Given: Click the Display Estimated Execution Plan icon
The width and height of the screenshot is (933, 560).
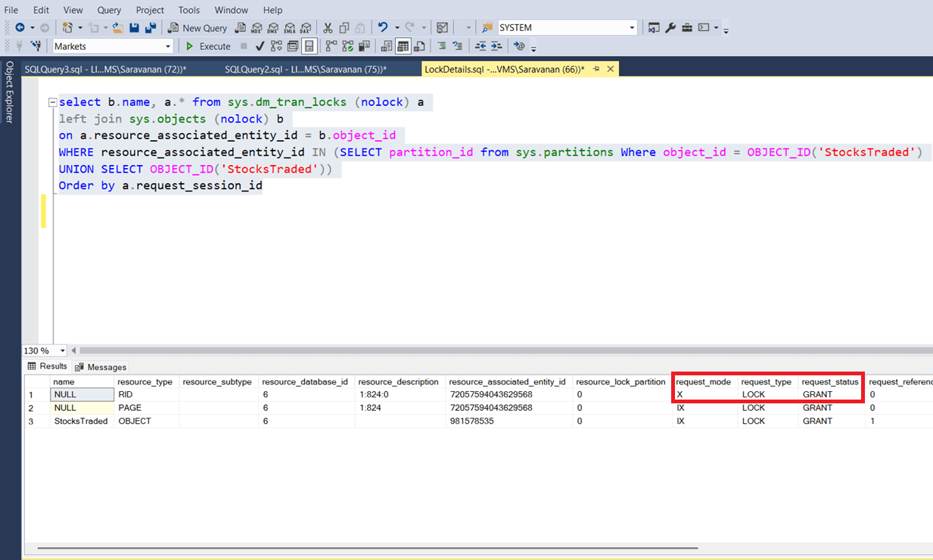Looking at the screenshot, I should pyautogui.click(x=276, y=46).
